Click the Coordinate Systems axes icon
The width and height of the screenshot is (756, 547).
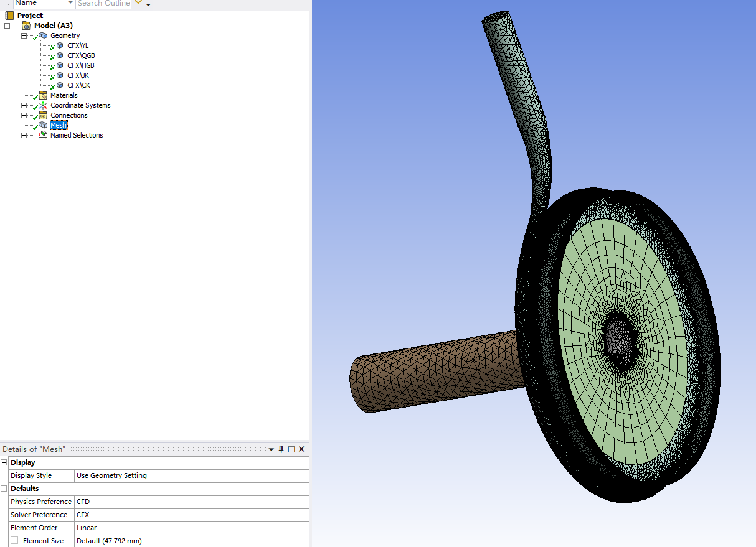pos(43,105)
